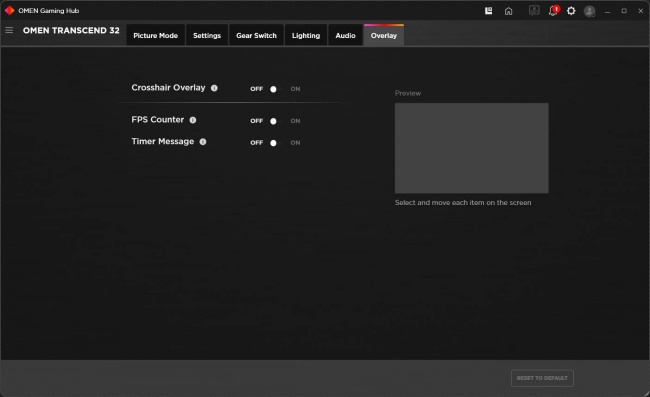Minimize the OMEN Gaming Hub window
This screenshot has width=650, height=397.
click(607, 11)
